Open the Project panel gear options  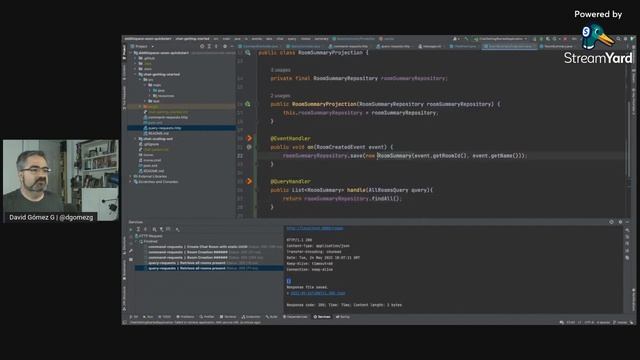pyautogui.click(x=224, y=47)
